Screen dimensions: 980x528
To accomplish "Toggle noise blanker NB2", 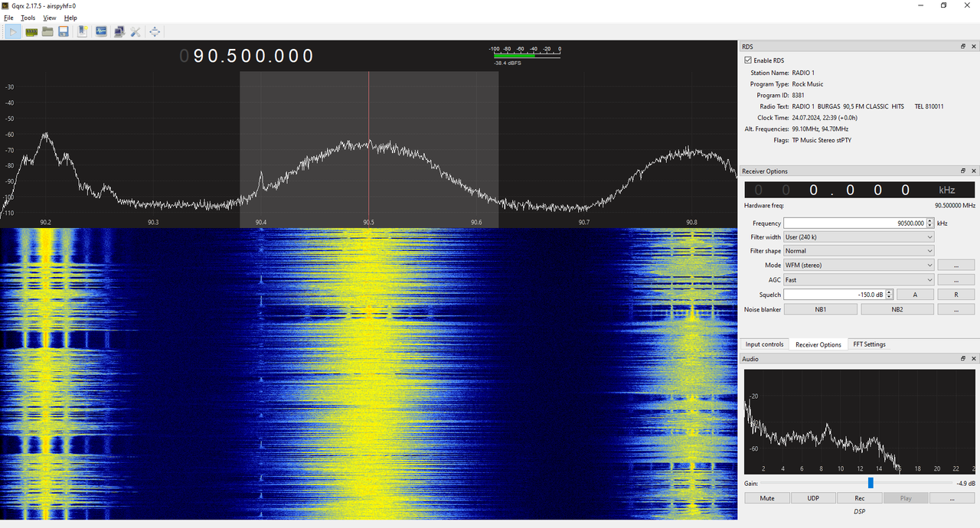I will (x=897, y=309).
